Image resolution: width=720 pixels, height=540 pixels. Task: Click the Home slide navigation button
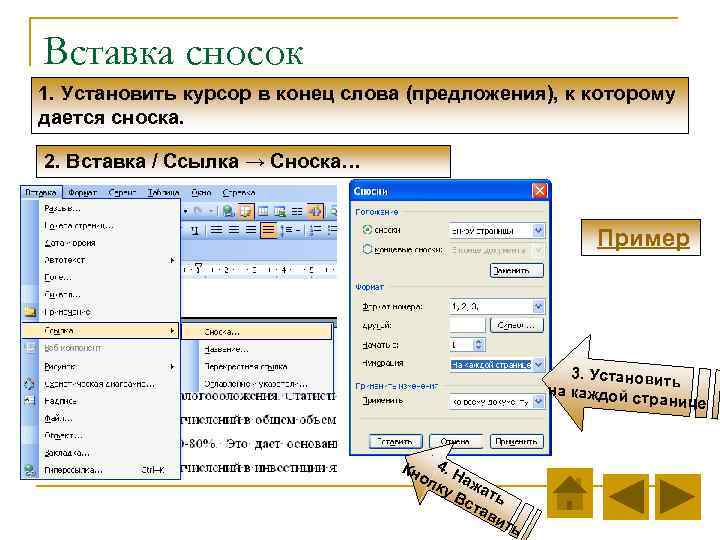click(569, 493)
